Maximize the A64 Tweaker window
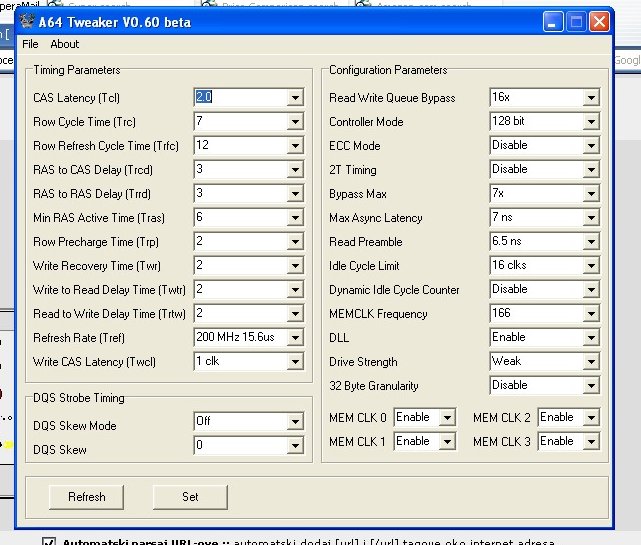 (x=576, y=21)
